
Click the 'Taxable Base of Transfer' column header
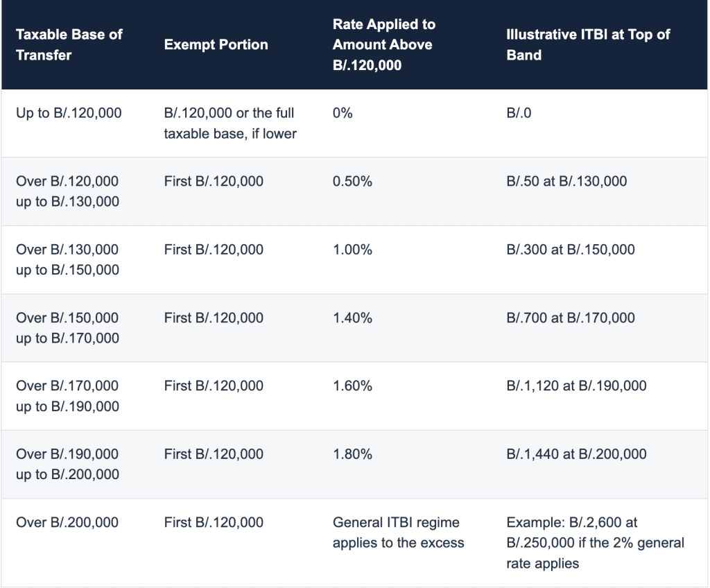pyautogui.click(x=69, y=45)
